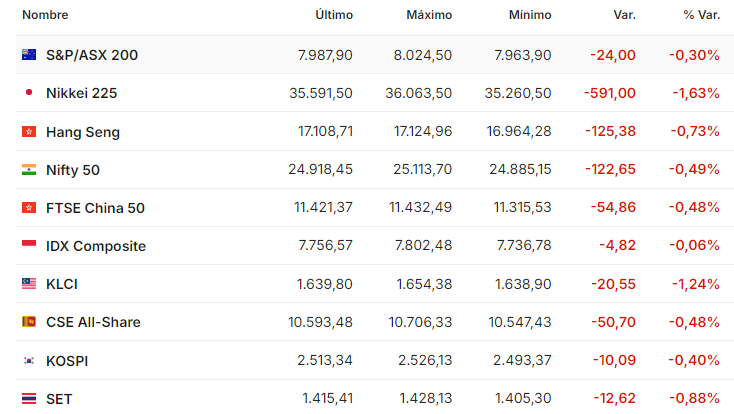Click the Malaysia flag icon beside KLCI

[29, 284]
